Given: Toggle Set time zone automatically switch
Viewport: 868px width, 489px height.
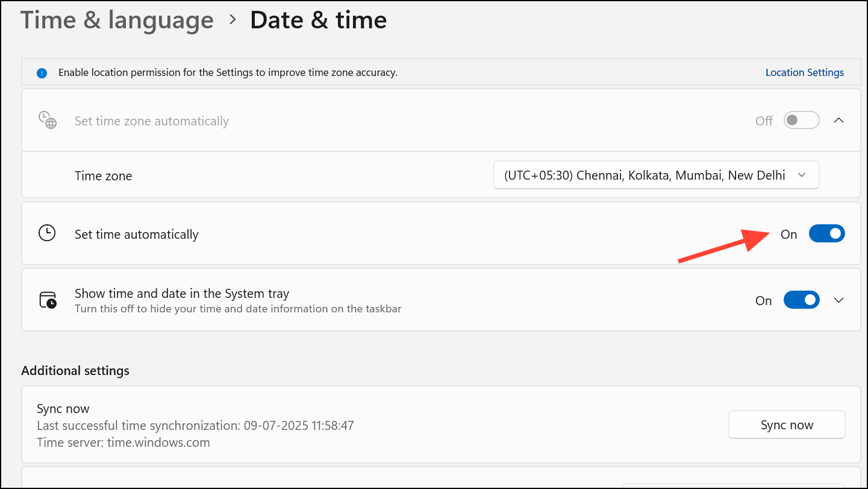Looking at the screenshot, I should click(801, 121).
